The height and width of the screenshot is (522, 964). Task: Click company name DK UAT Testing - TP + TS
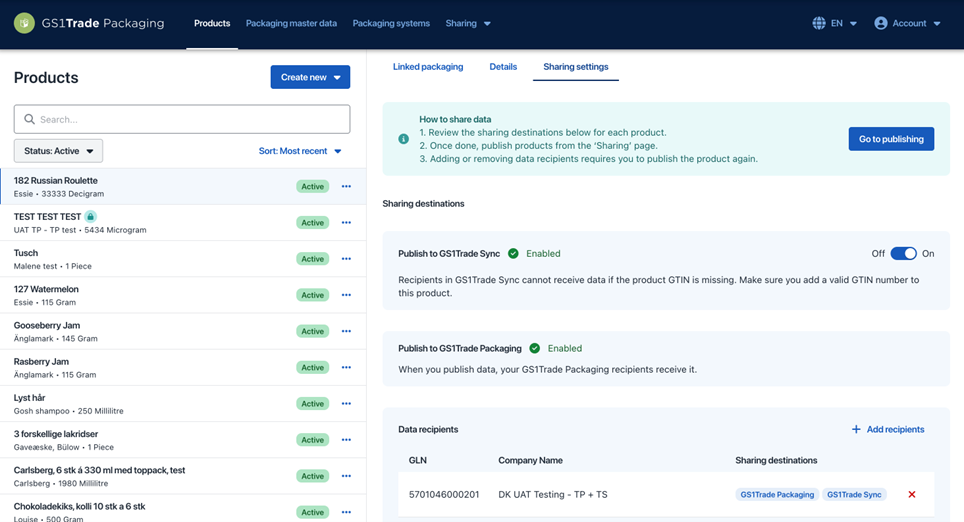click(553, 494)
